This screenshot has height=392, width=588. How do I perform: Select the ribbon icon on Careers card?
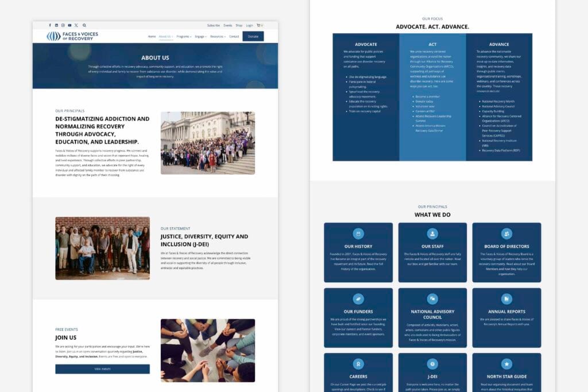pyautogui.click(x=358, y=363)
